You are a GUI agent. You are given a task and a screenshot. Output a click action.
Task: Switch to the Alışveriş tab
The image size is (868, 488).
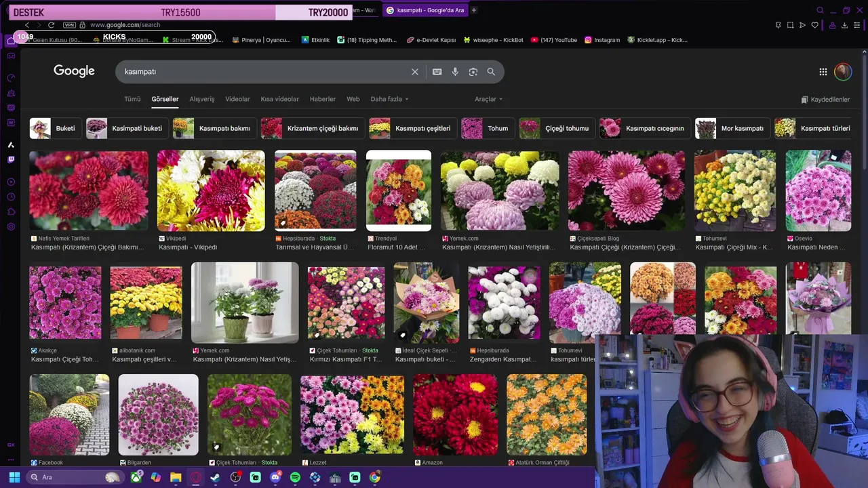pos(201,99)
